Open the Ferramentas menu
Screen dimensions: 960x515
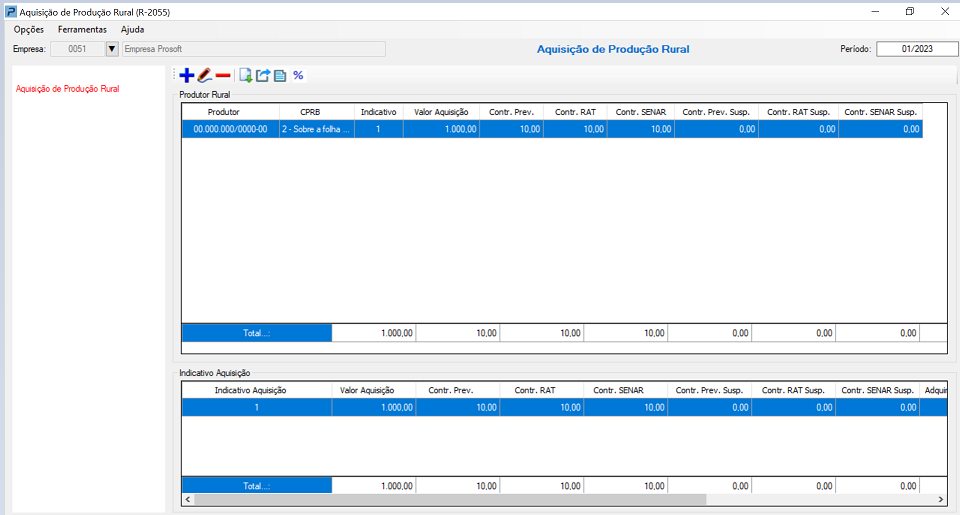pos(82,30)
